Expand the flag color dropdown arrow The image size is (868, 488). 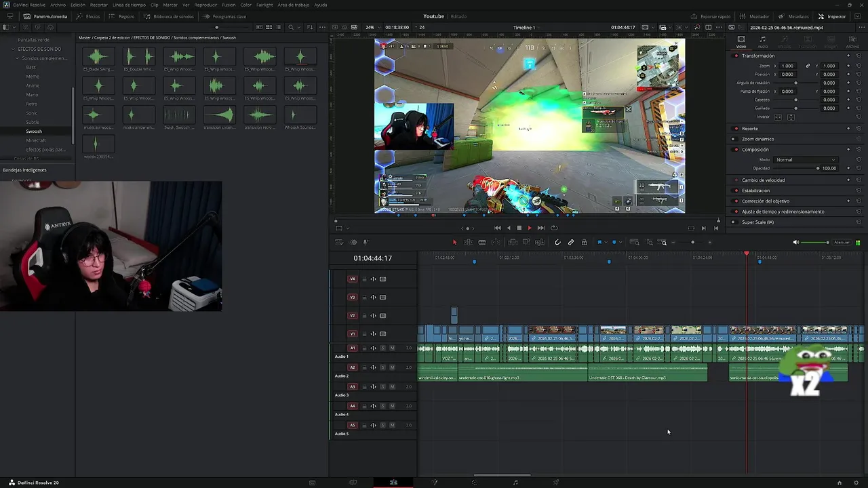point(606,242)
